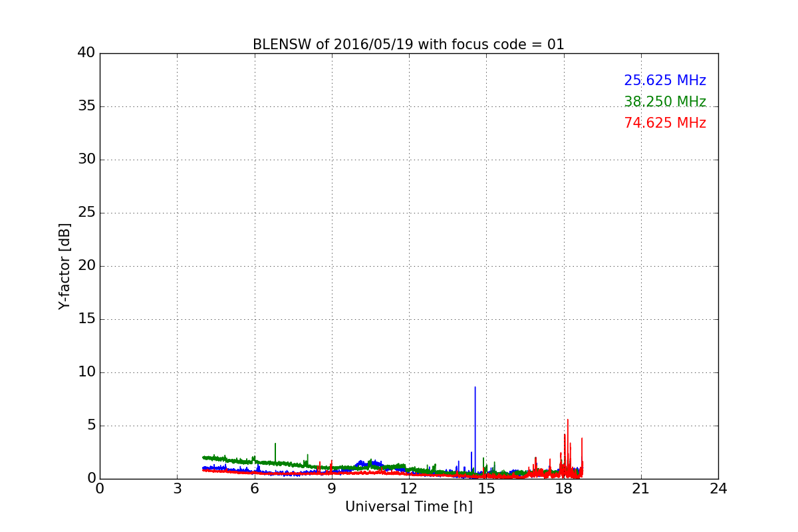Click the y-axis tick label '35'
The image size is (798, 532).
86,106
